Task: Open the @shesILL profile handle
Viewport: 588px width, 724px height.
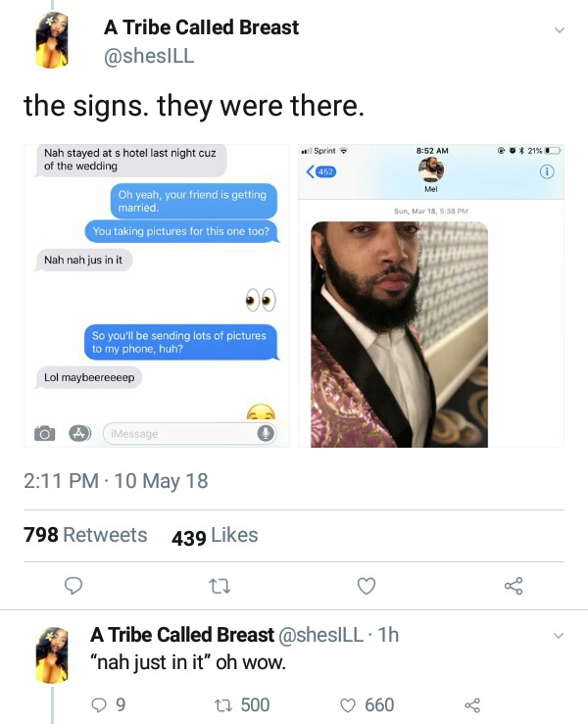Action: point(149,56)
